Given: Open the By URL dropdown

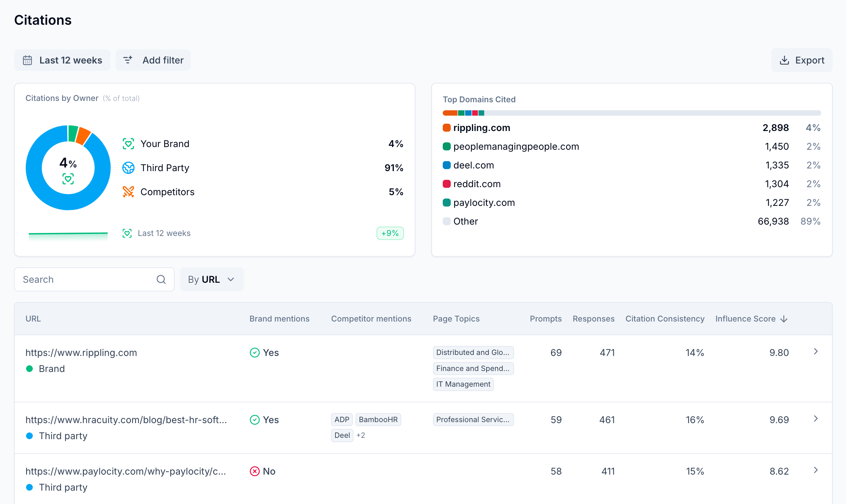Looking at the screenshot, I should pyautogui.click(x=211, y=279).
